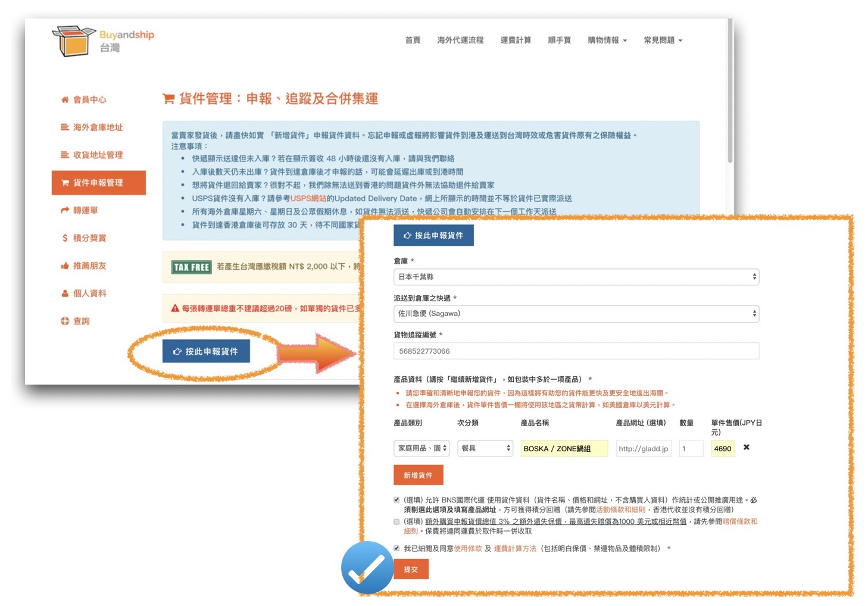
Task: Click the 貨物追蹤編號 tracking number field
Action: coord(575,351)
